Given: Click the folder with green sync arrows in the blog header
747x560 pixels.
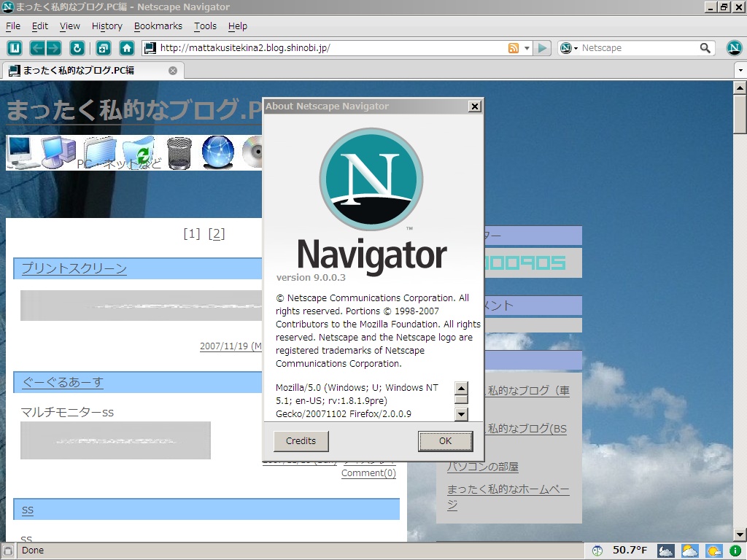Looking at the screenshot, I should (139, 152).
